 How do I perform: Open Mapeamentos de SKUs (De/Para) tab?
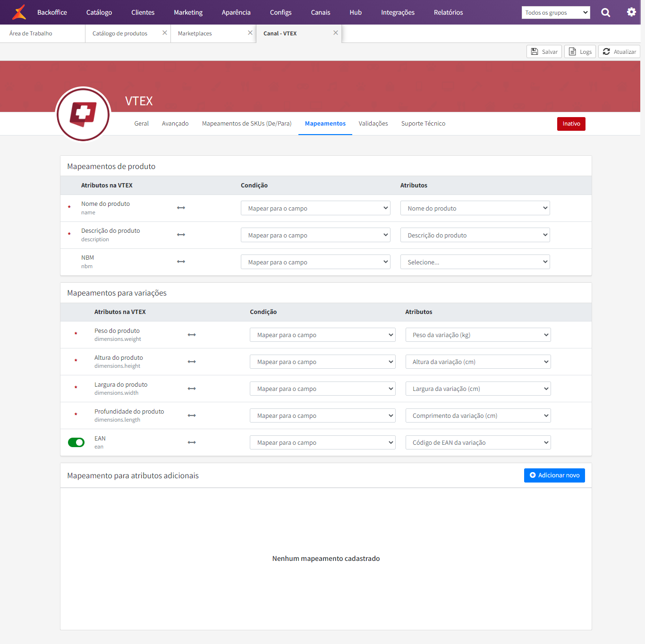click(x=246, y=124)
